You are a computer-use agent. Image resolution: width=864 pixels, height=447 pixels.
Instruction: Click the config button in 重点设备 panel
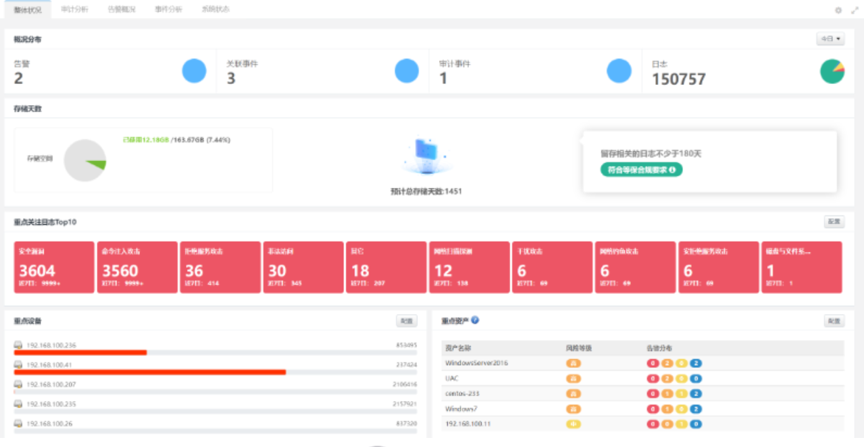[x=406, y=321]
